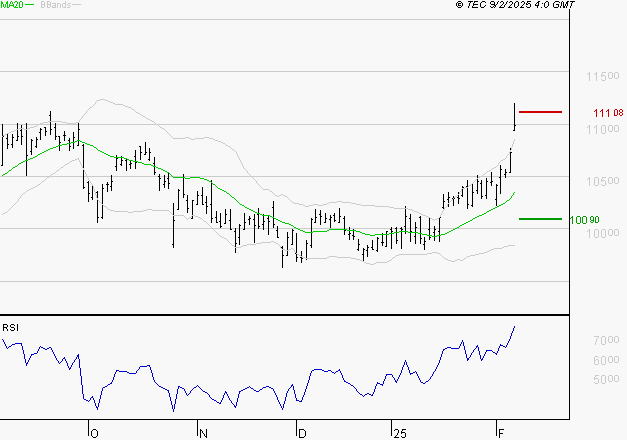Click the RSI 70.00 axis label
This screenshot has width=627, height=440.
[606, 340]
